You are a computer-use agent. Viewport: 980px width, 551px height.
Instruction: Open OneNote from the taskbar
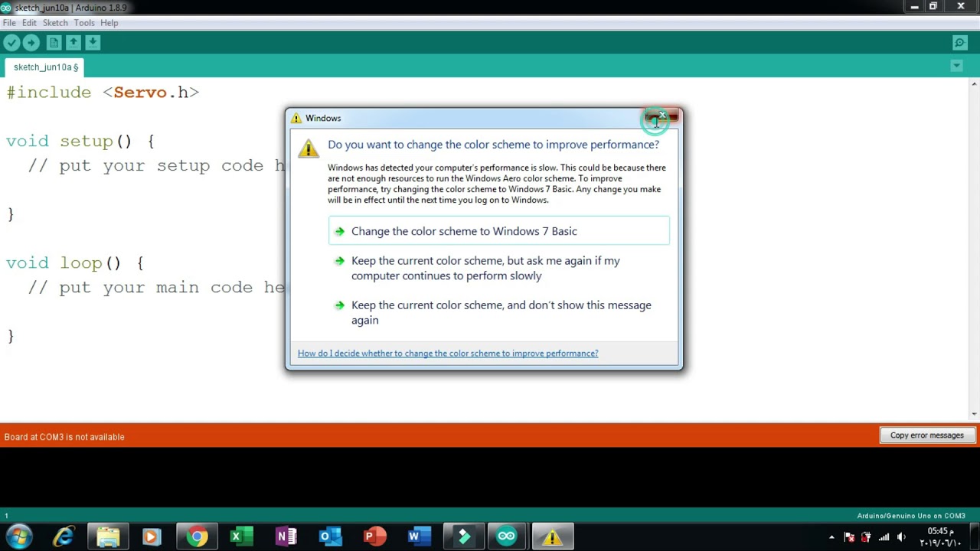click(286, 536)
